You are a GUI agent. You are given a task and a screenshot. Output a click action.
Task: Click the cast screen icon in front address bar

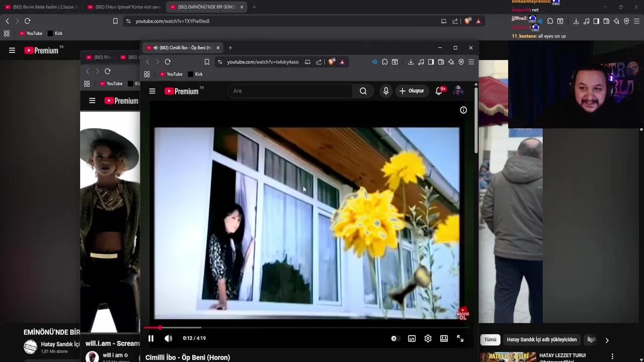(307, 62)
